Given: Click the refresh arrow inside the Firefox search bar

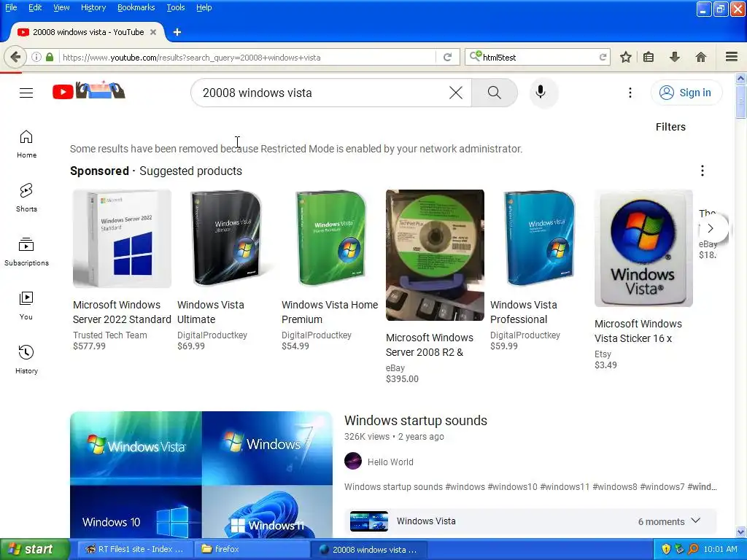Looking at the screenshot, I should point(603,57).
